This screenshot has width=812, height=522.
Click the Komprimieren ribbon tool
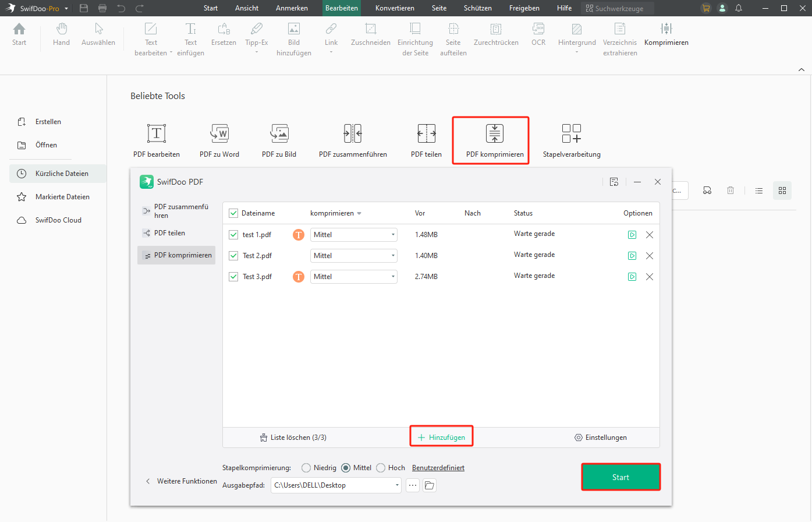pyautogui.click(x=666, y=34)
